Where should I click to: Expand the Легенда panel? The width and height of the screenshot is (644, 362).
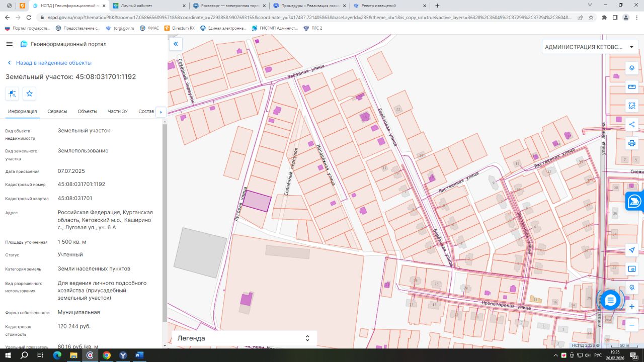307,338
